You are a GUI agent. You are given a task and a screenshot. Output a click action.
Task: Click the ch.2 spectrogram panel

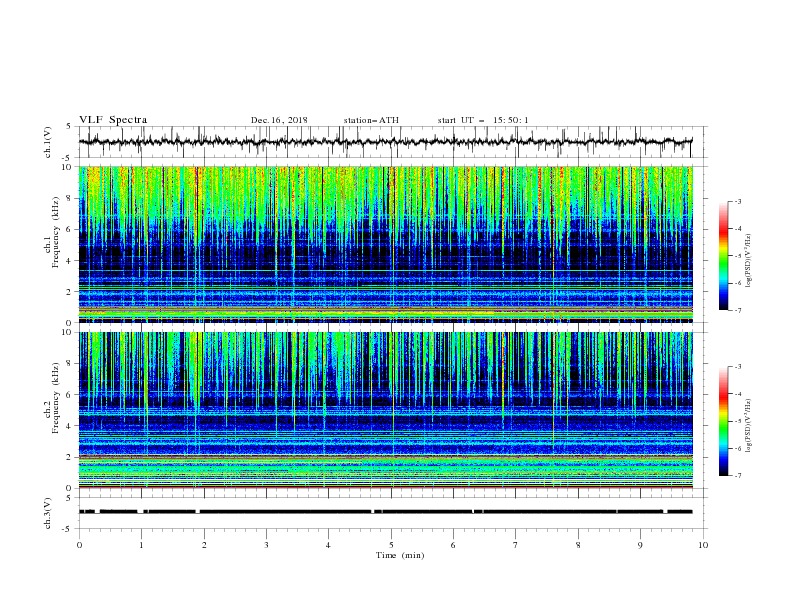(385, 410)
